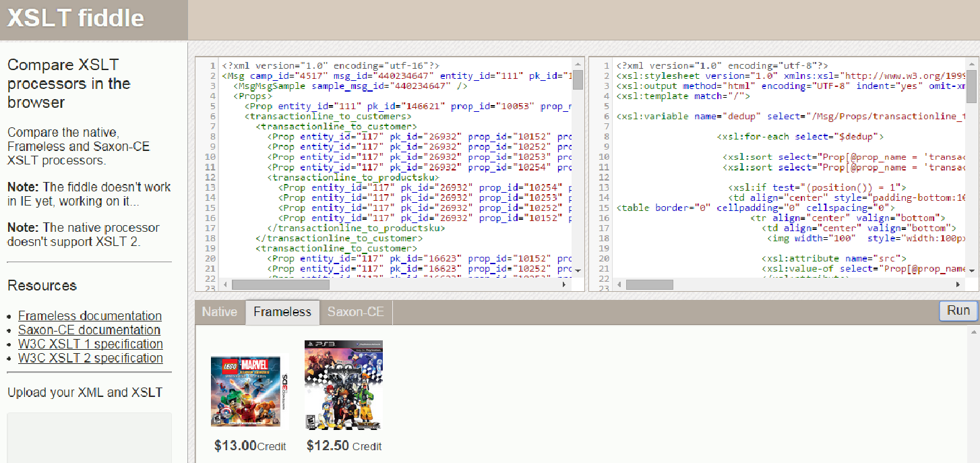Select the Frameless tab
This screenshot has width=980, height=463.
point(282,312)
